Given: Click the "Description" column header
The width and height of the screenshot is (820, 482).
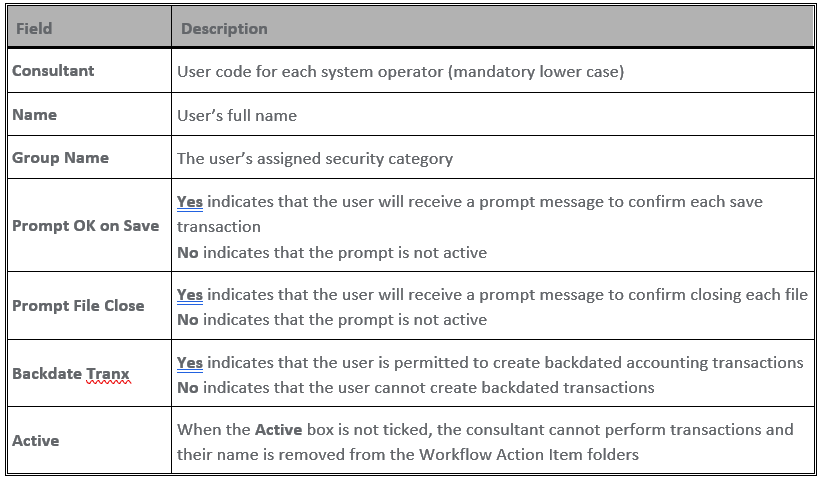Looking at the screenshot, I should click(223, 28).
